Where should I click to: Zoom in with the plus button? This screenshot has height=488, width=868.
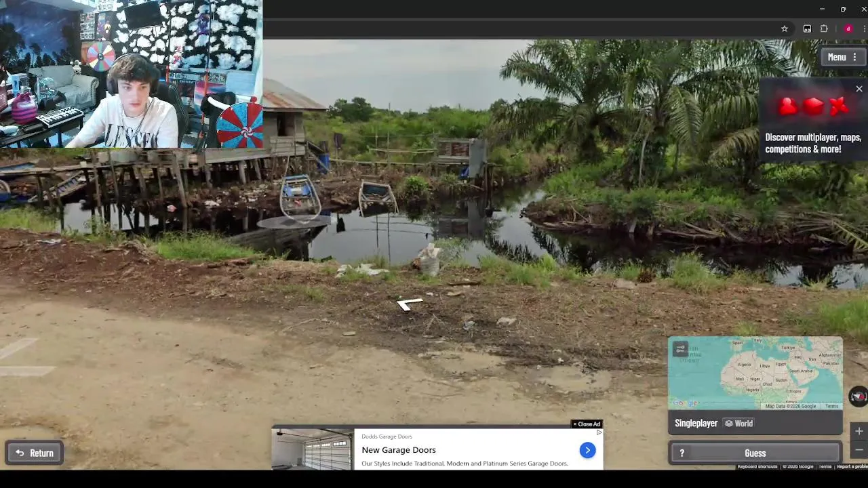click(x=859, y=431)
